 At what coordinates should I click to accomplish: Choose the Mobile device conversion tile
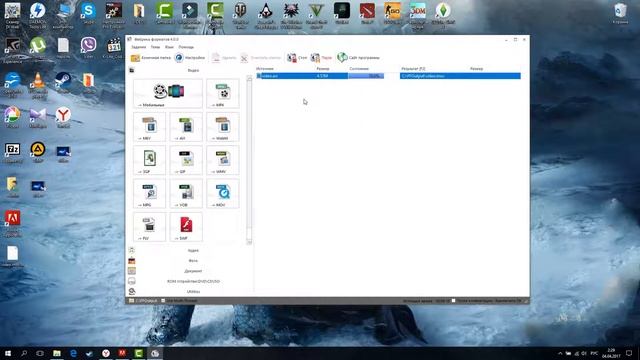coord(168,93)
